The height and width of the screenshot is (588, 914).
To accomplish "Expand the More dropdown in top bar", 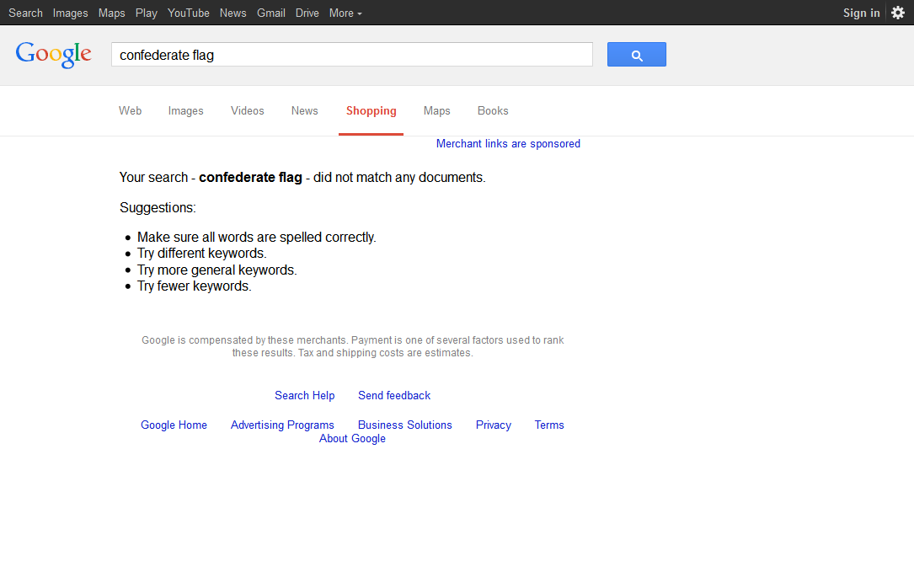I will tap(345, 13).
